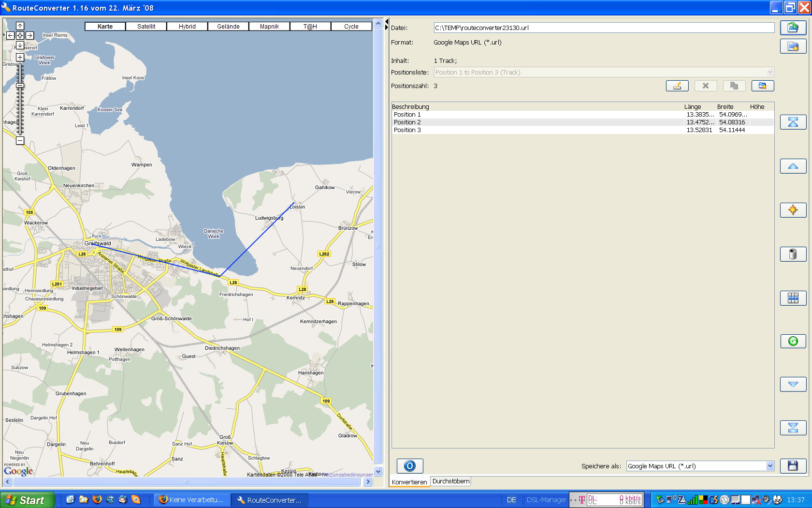Click the yellow star add position button
Image resolution: width=812 pixels, height=508 pixels.
point(793,210)
